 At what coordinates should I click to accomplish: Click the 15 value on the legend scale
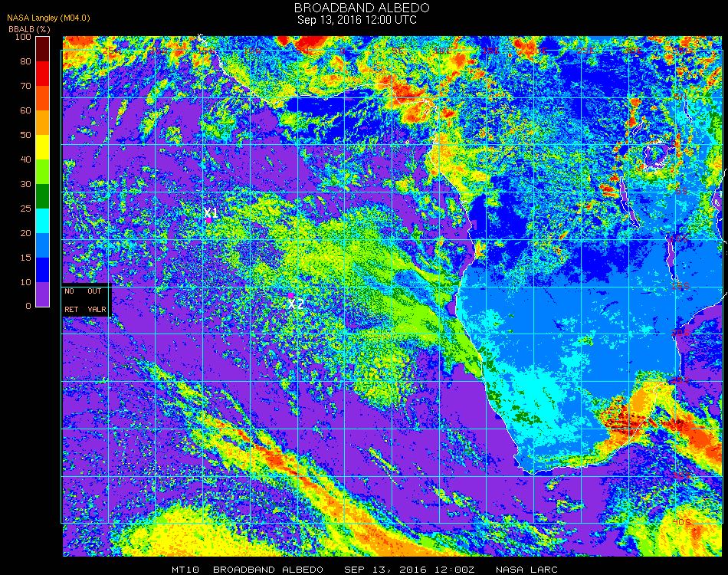point(25,258)
